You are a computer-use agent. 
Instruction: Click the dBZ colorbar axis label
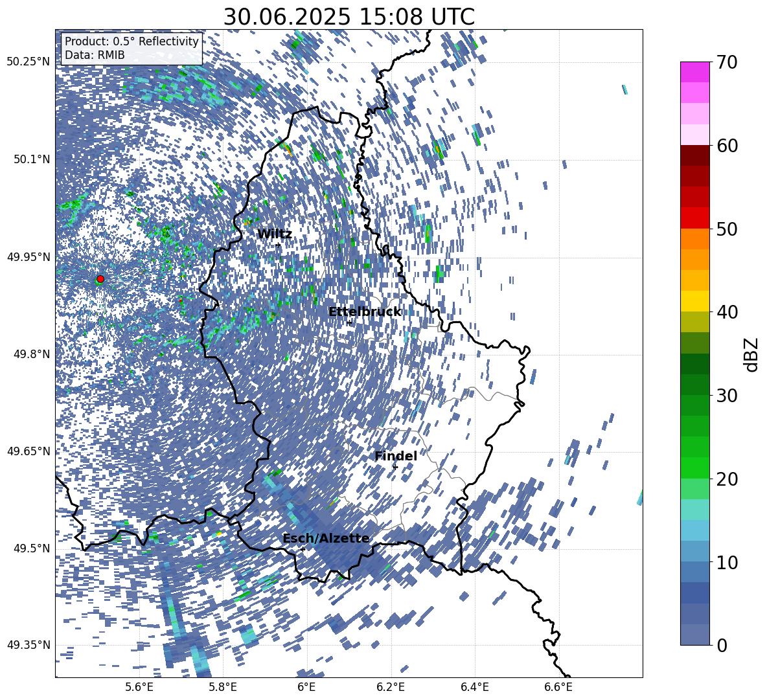(752, 354)
